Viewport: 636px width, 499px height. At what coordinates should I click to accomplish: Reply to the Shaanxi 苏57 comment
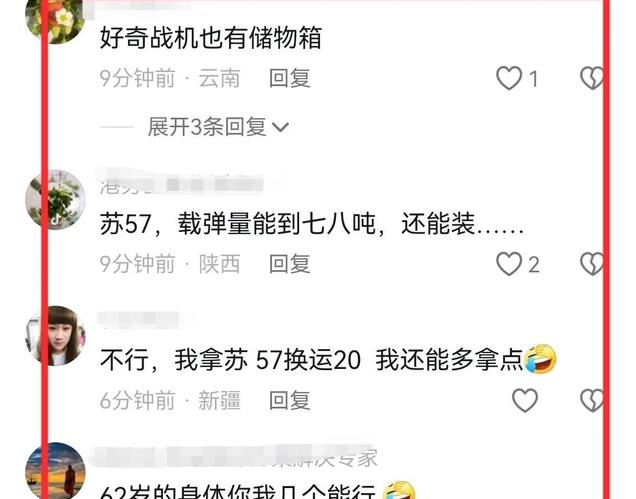click(x=290, y=264)
